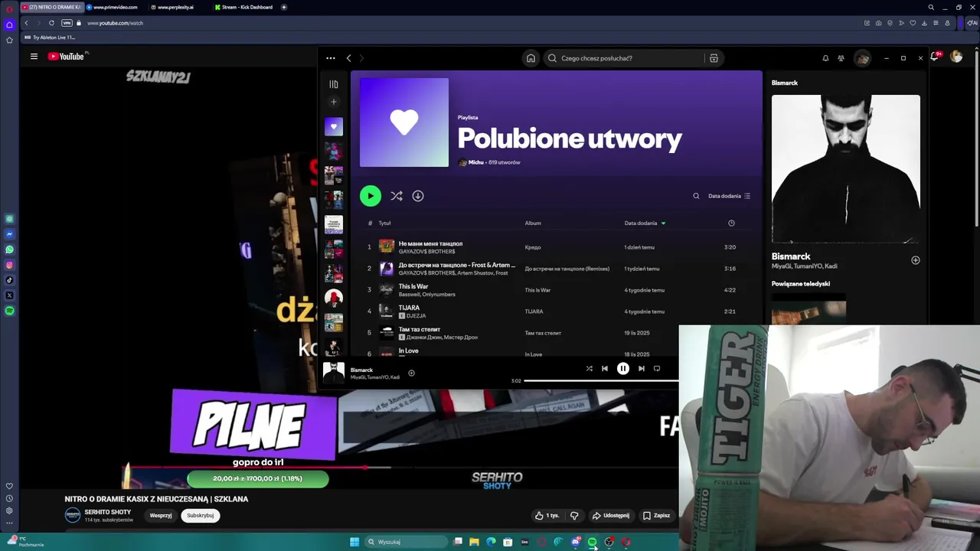980x551 pixels.
Task: Add Bismarck to library in right panel
Action: pos(916,260)
